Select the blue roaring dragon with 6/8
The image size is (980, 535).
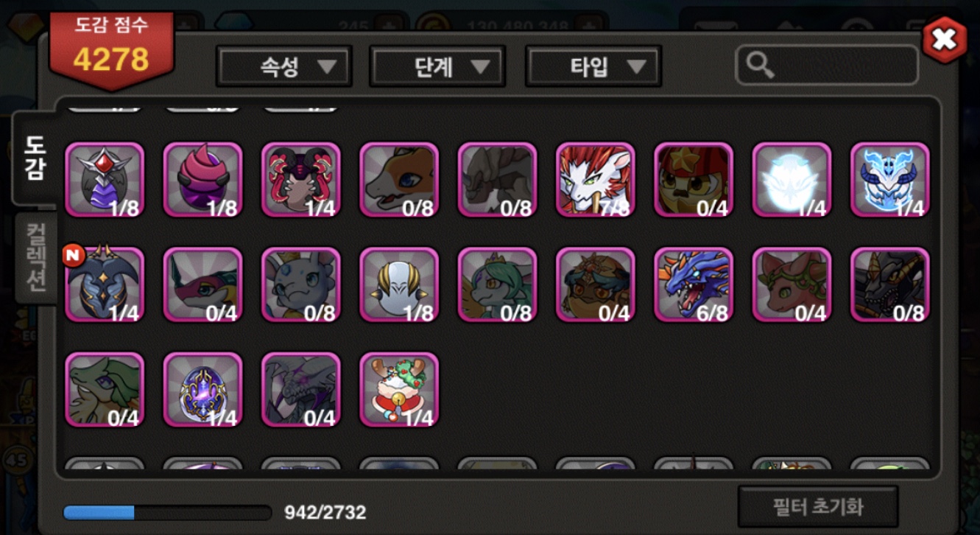coord(694,284)
